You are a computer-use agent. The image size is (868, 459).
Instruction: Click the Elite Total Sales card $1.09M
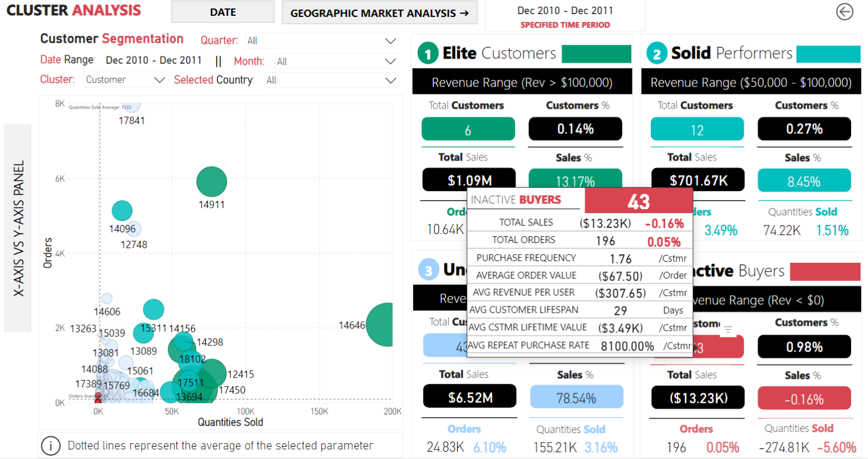tap(469, 180)
